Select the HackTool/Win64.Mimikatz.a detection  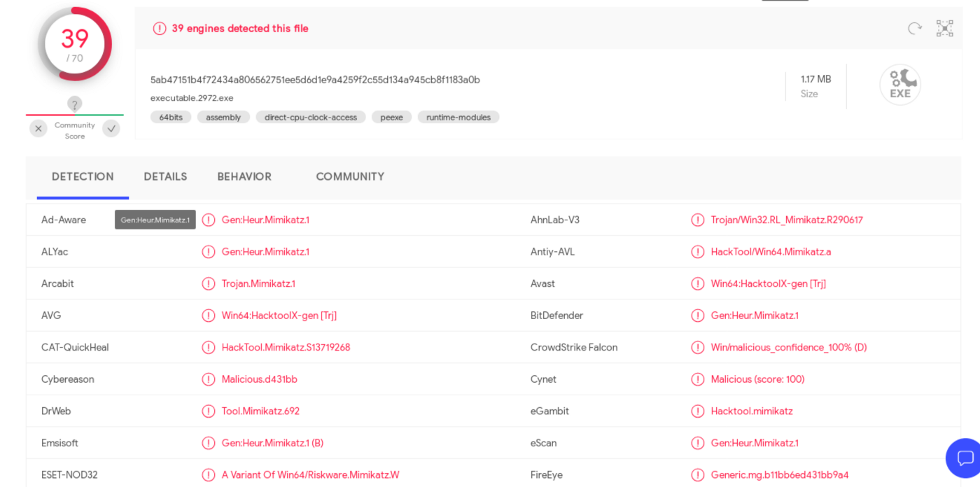pyautogui.click(x=771, y=252)
